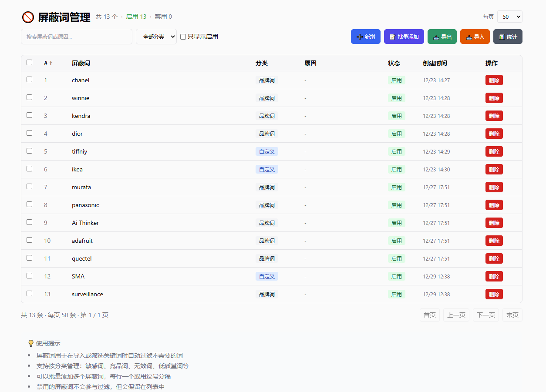Viewport: 546px width, 392px height.
Task: Delete the panasonic blocked word
Action: [494, 205]
